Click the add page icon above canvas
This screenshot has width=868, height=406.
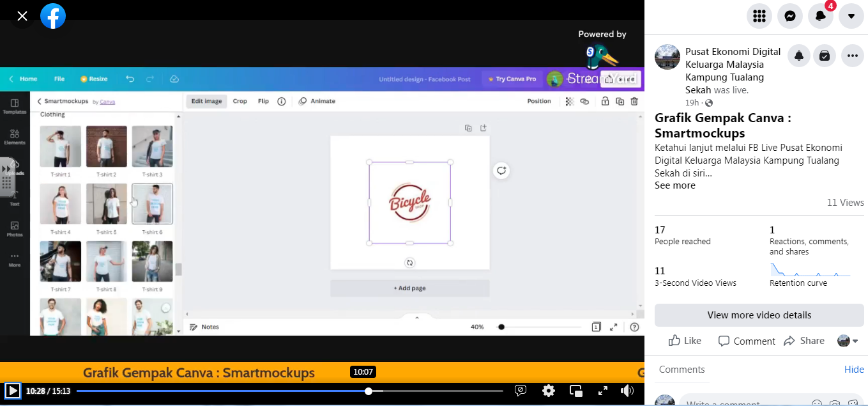pyautogui.click(x=483, y=128)
